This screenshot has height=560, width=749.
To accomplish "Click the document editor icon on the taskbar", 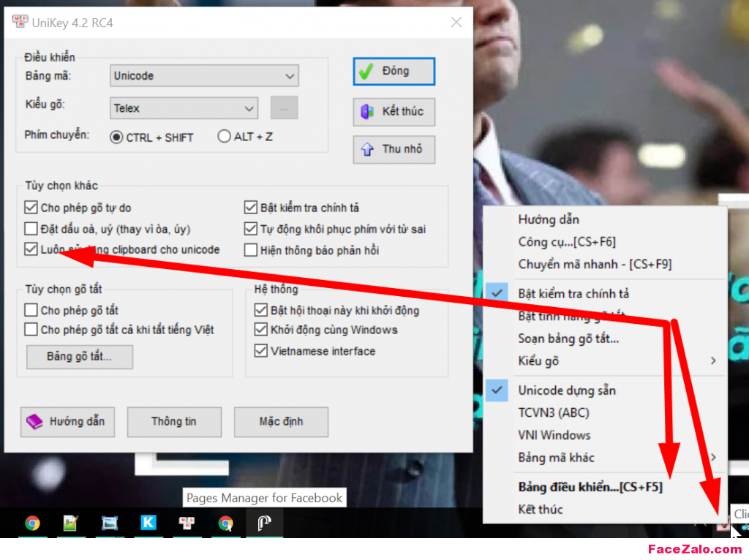I will [71, 523].
